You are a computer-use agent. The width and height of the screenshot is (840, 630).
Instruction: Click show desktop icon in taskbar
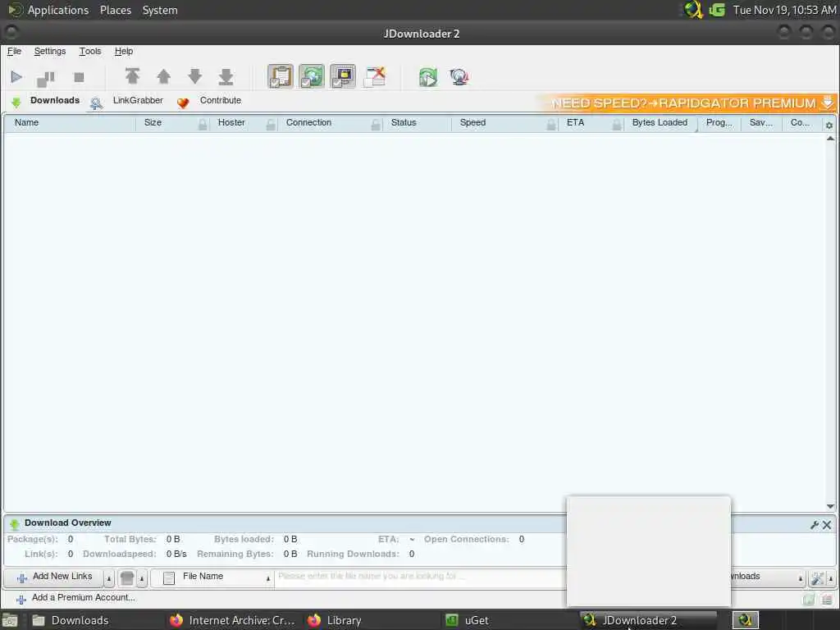coord(10,621)
